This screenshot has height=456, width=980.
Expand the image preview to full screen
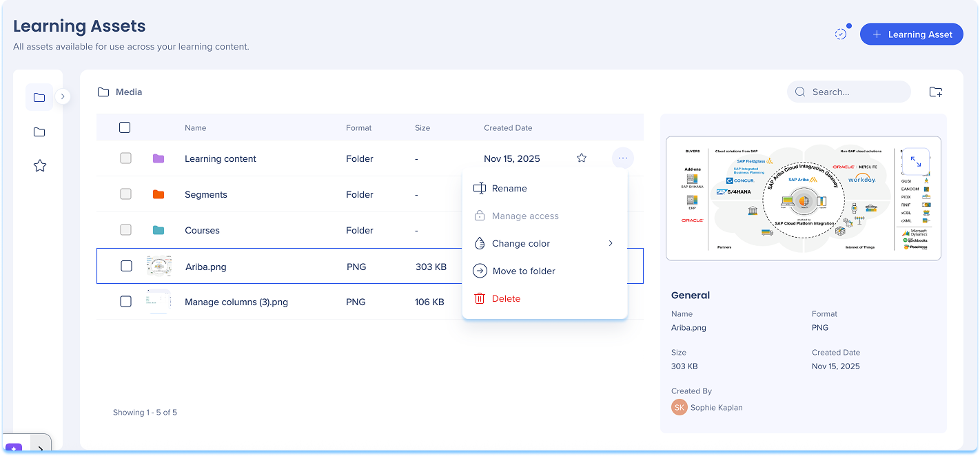(915, 161)
